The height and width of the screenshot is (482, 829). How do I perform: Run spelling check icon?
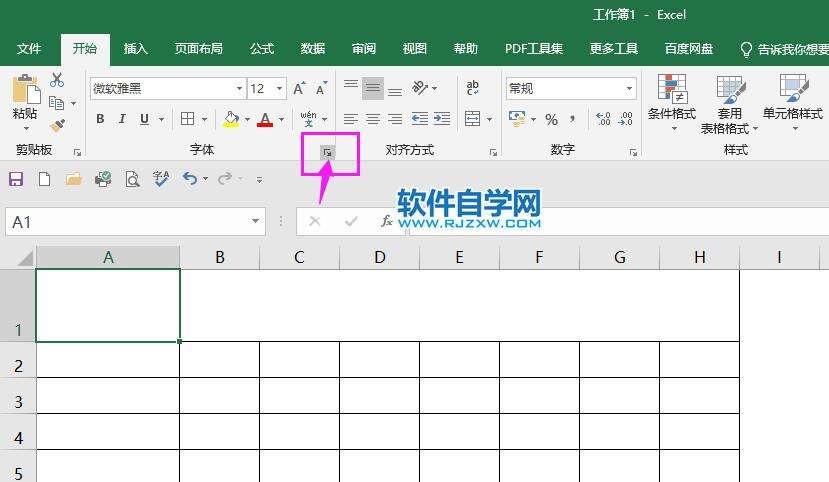[x=161, y=179]
